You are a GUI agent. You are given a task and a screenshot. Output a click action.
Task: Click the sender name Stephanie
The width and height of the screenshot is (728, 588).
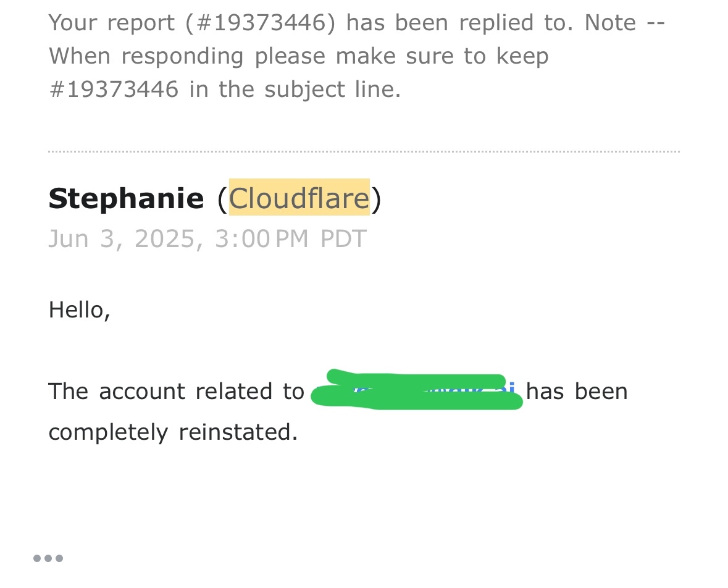(x=126, y=198)
